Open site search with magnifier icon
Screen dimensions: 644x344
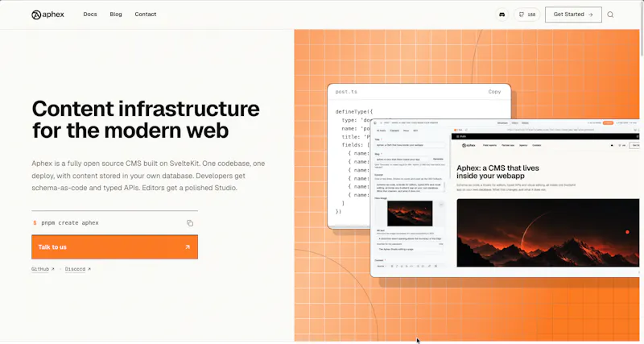point(610,15)
